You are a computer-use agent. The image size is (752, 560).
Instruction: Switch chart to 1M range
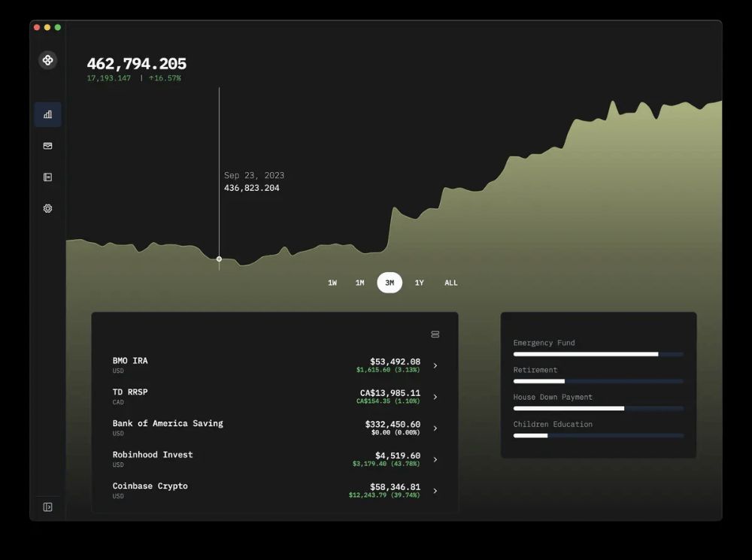point(359,283)
